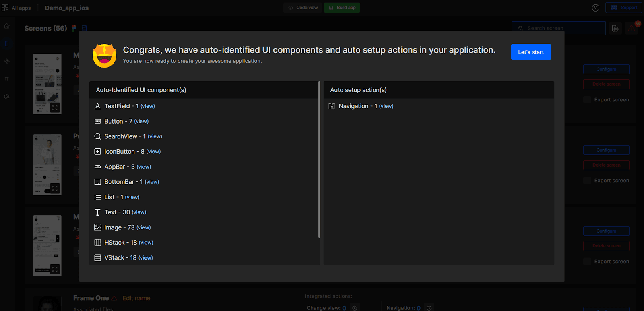View the identified Button components

coord(141,122)
